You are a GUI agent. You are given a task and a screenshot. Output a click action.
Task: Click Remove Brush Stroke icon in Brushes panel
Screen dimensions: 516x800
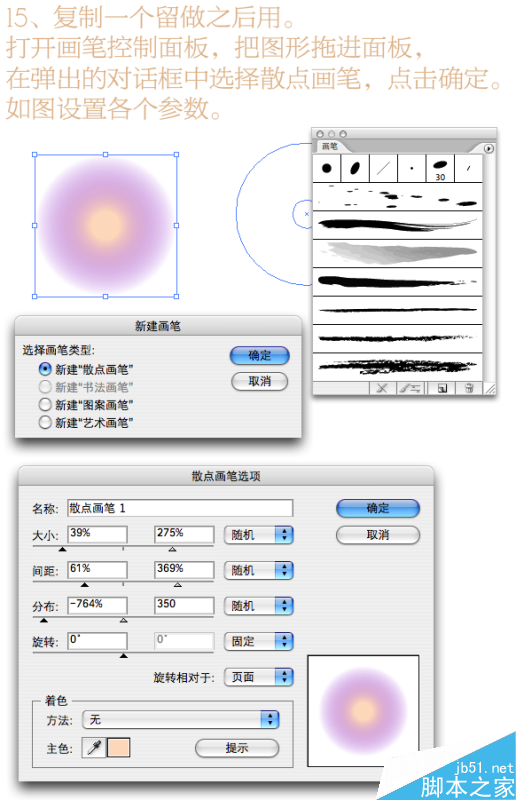tap(382, 389)
